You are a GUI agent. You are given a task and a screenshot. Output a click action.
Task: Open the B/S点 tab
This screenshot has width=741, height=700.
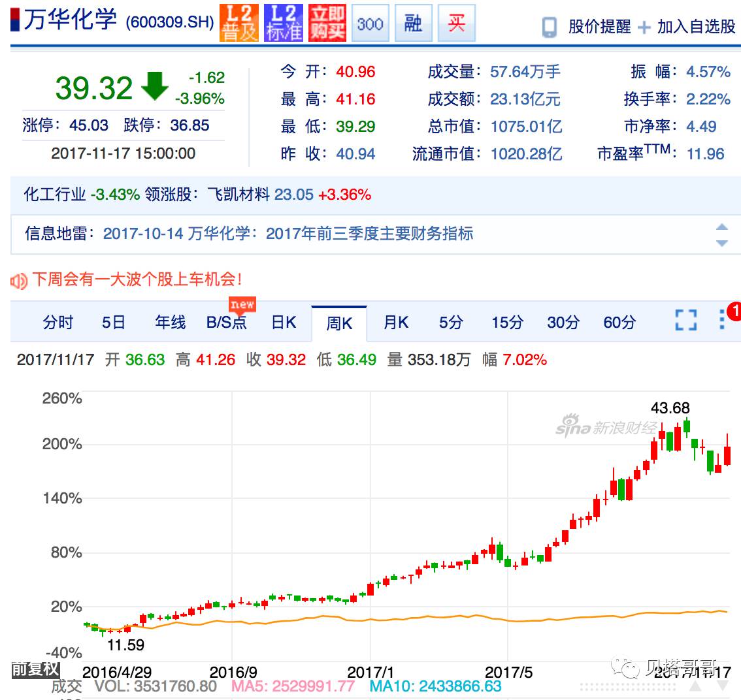(x=226, y=323)
